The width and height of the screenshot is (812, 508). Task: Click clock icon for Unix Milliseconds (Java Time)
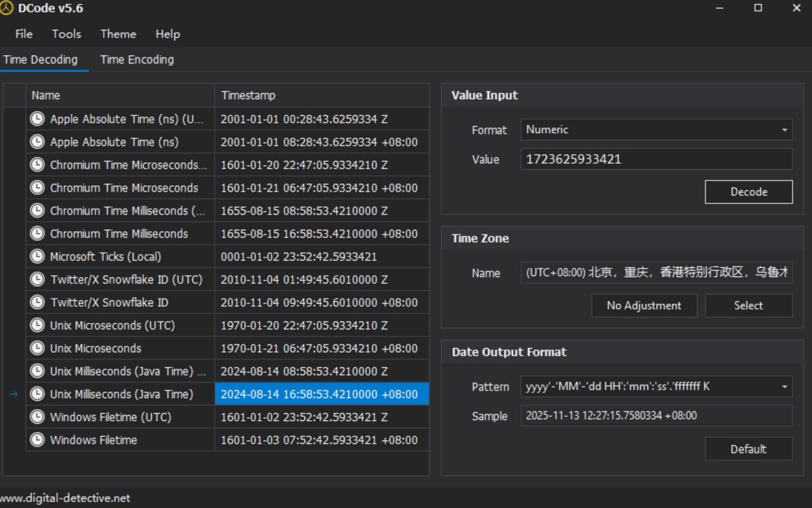pyautogui.click(x=37, y=394)
